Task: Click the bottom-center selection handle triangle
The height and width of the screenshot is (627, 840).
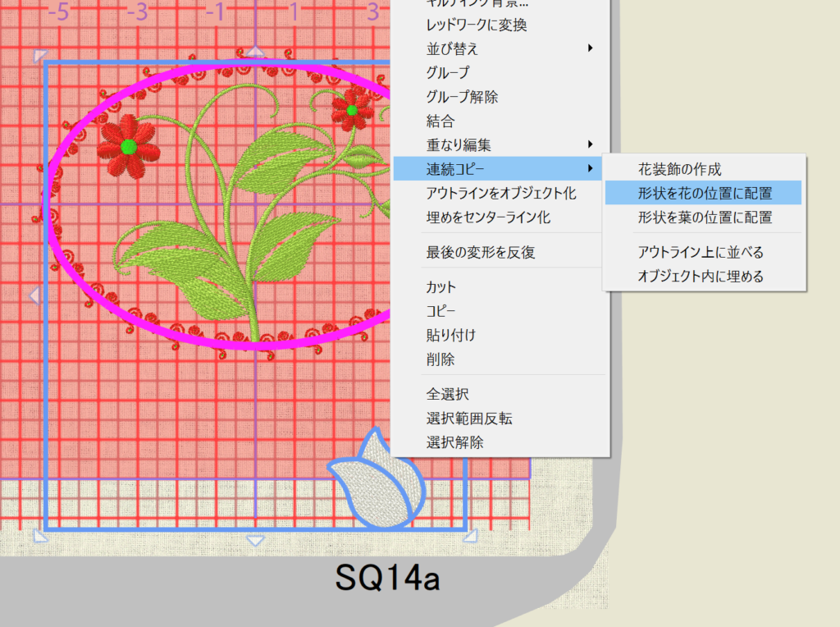Action: point(256,540)
